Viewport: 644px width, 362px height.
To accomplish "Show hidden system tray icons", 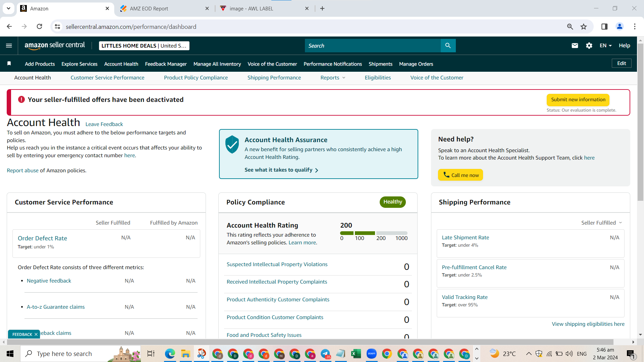I will (x=529, y=354).
